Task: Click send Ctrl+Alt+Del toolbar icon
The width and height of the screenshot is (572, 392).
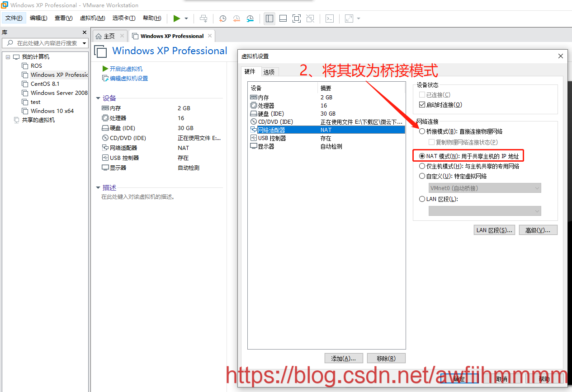Action: tap(203, 19)
